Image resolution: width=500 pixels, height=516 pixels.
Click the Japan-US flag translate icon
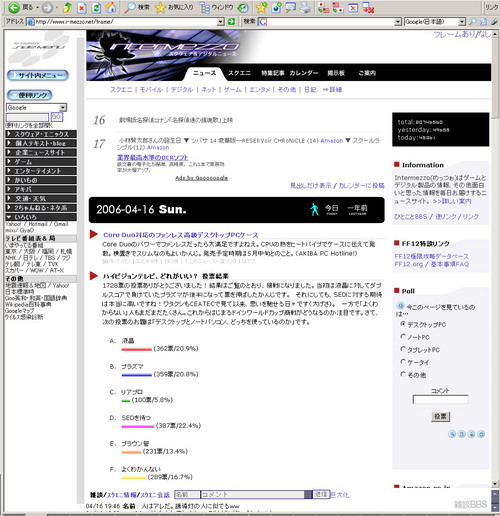323,8
